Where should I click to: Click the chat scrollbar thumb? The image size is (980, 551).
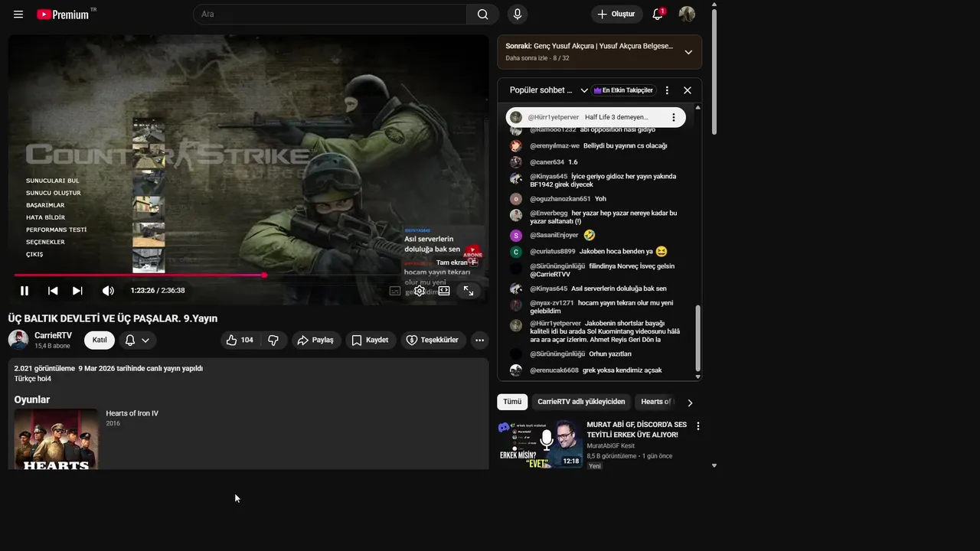pos(697,339)
